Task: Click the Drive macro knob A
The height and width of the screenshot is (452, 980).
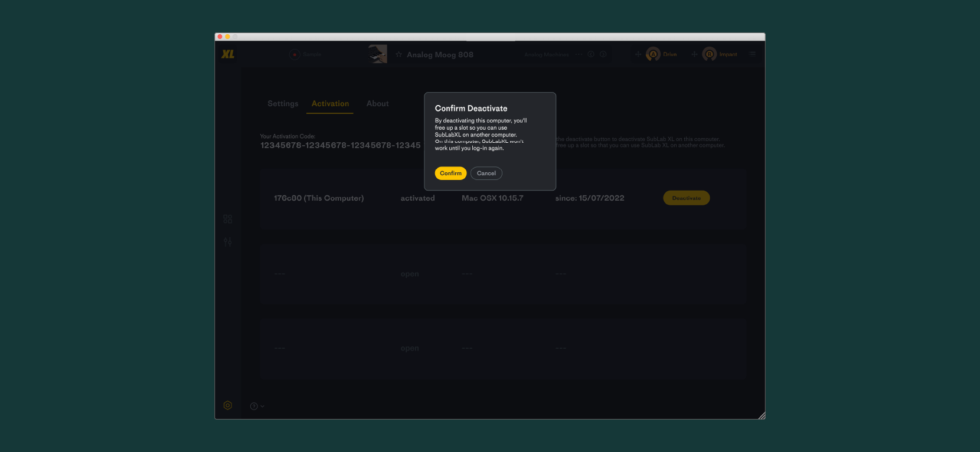Action: pyautogui.click(x=653, y=54)
